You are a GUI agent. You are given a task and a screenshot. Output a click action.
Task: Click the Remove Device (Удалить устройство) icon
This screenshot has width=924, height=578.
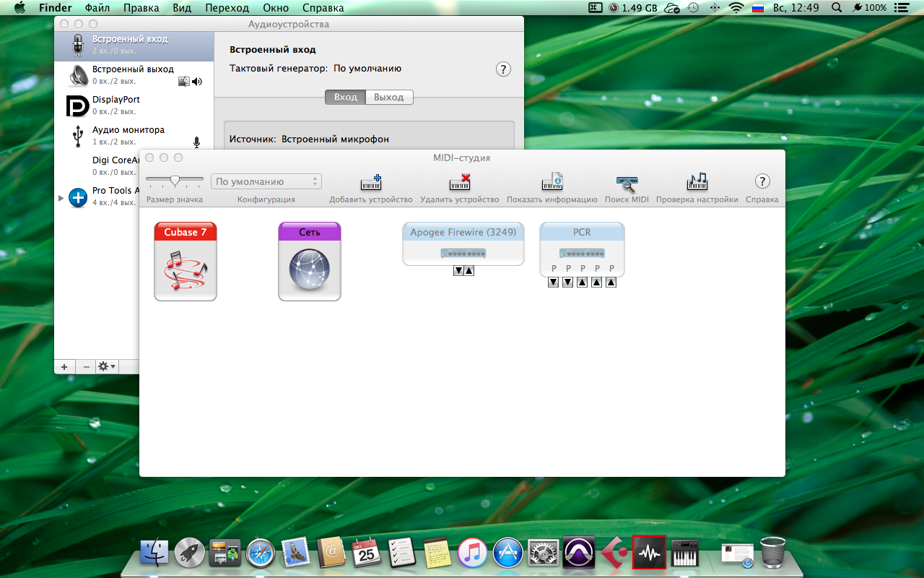(460, 182)
